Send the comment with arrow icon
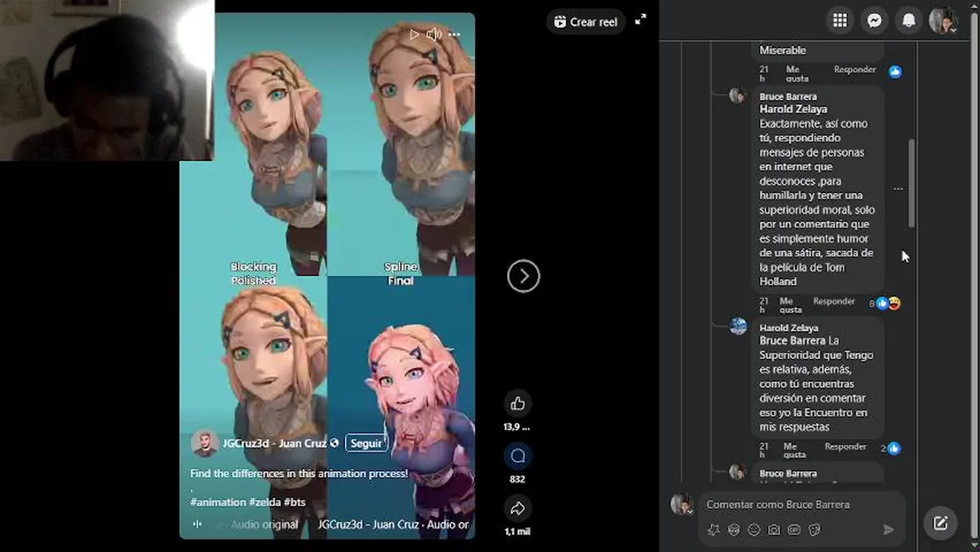The height and width of the screenshot is (552, 980). [x=889, y=530]
